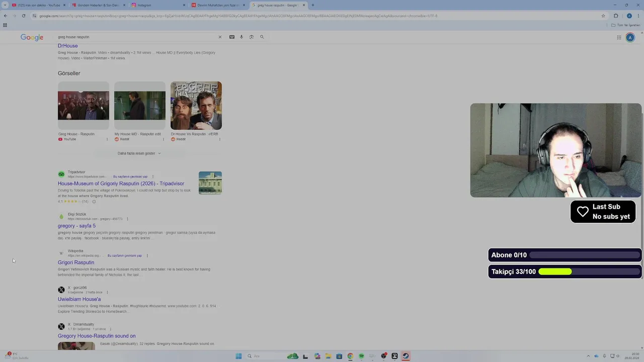Open more options for 'Dr House Vs Rasputin' image
Image resolution: width=644 pixels, height=362 pixels.
(x=220, y=139)
